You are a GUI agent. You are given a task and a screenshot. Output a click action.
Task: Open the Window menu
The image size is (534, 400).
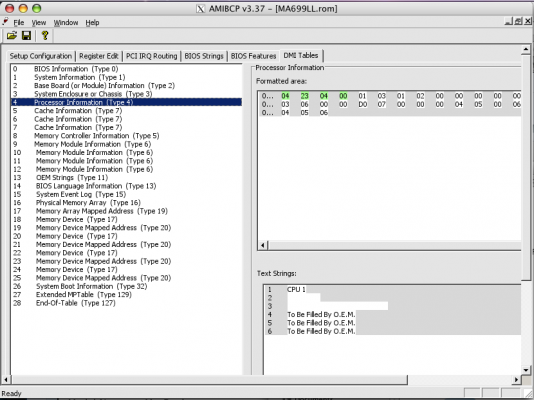(66, 23)
